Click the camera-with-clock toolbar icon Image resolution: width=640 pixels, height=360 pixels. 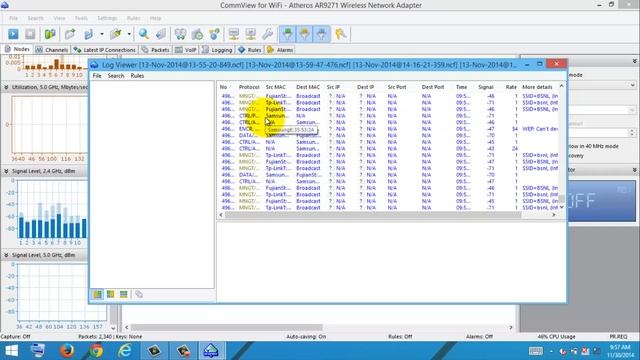pos(198,34)
